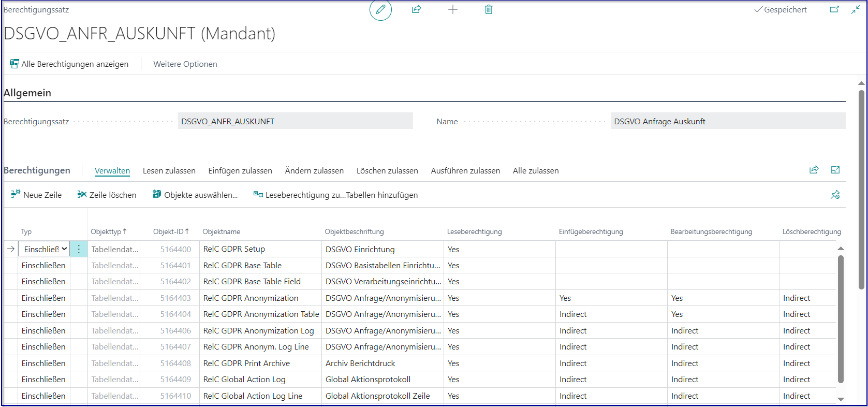Click Alle Berechtigungen anzeigen
The image size is (868, 407).
[x=69, y=64]
